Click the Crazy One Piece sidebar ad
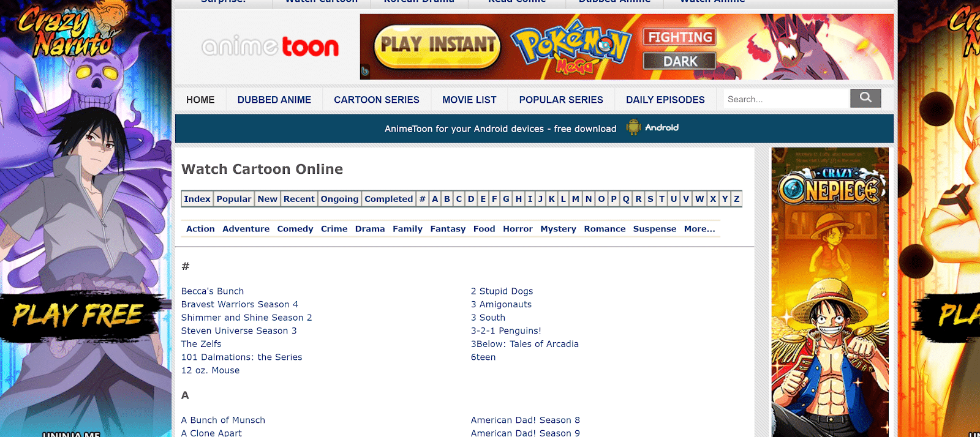Screen dimensions: 980x437 tap(830, 292)
